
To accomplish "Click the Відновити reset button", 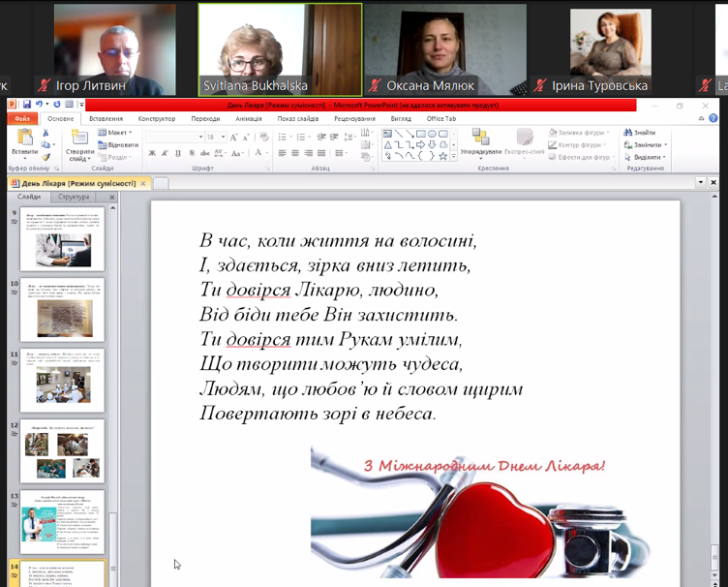I will click(x=118, y=145).
